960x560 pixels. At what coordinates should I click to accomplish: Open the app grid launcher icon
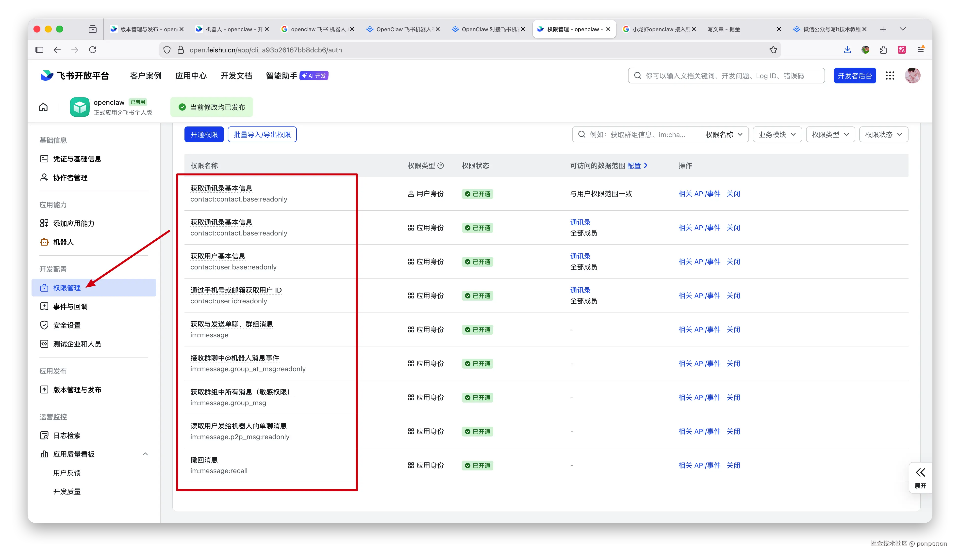pos(890,76)
